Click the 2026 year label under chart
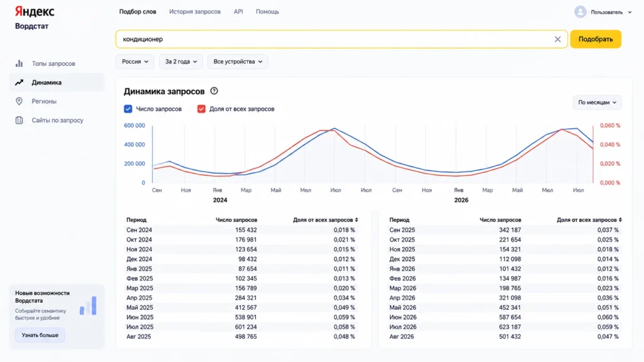The height and width of the screenshot is (362, 644). coord(461,200)
